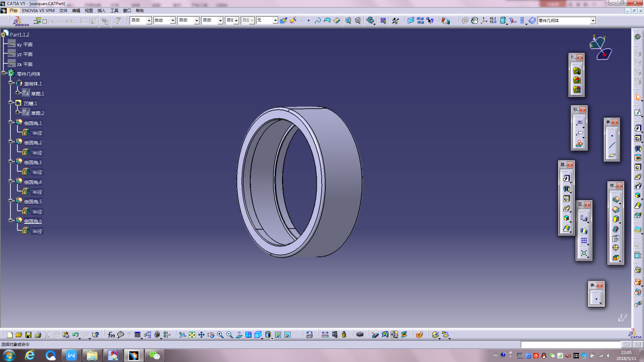Expand the 草图.1 sketch node
Screen dimensions: 644x362
[18, 93]
